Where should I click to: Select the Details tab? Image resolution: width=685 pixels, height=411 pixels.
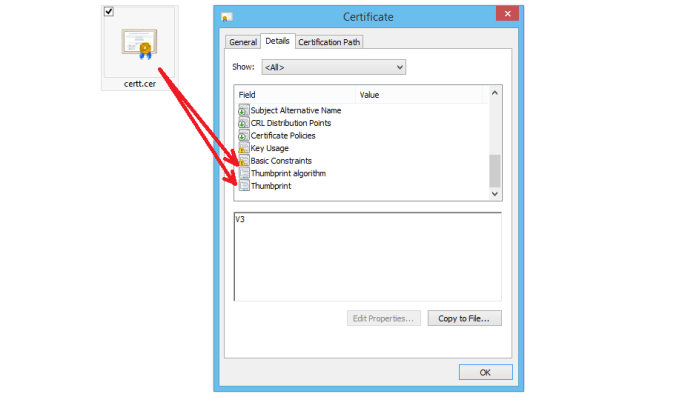277,41
